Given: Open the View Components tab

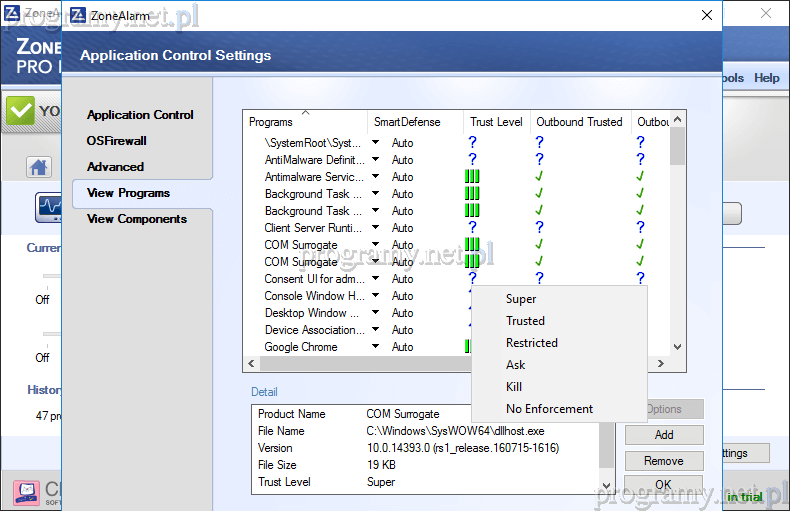Looking at the screenshot, I should [136, 219].
